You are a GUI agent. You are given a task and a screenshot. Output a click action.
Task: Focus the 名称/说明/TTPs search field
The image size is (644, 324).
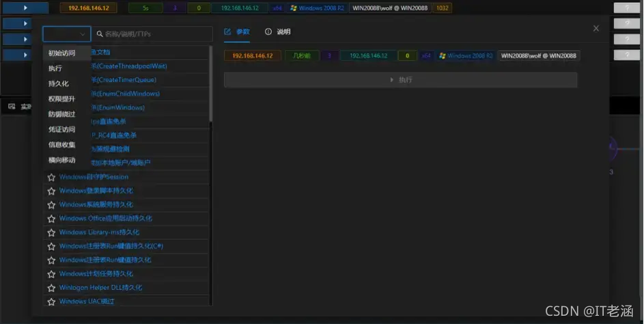click(154, 33)
